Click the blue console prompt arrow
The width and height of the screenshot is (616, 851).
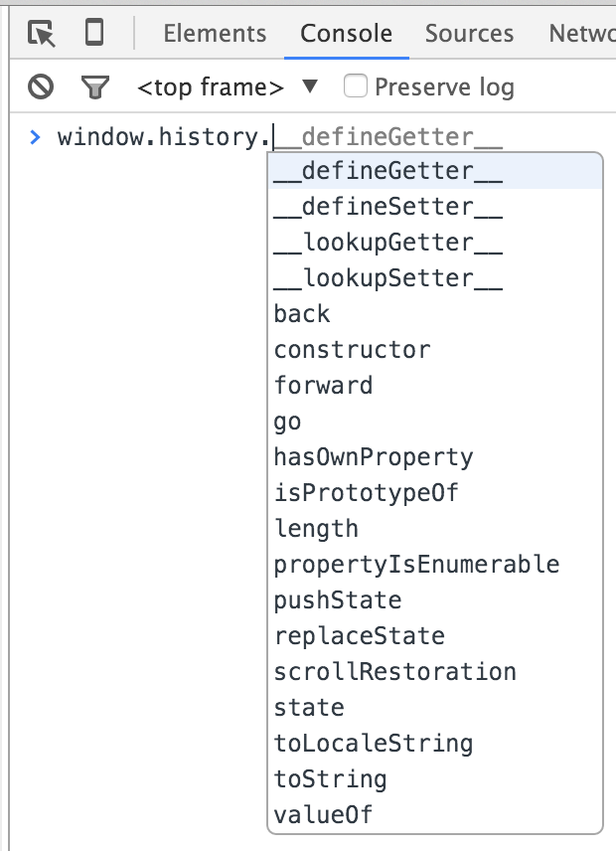pos(35,137)
